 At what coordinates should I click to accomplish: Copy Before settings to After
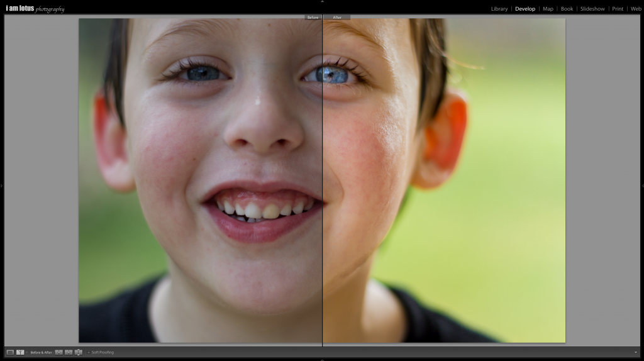pyautogui.click(x=58, y=352)
